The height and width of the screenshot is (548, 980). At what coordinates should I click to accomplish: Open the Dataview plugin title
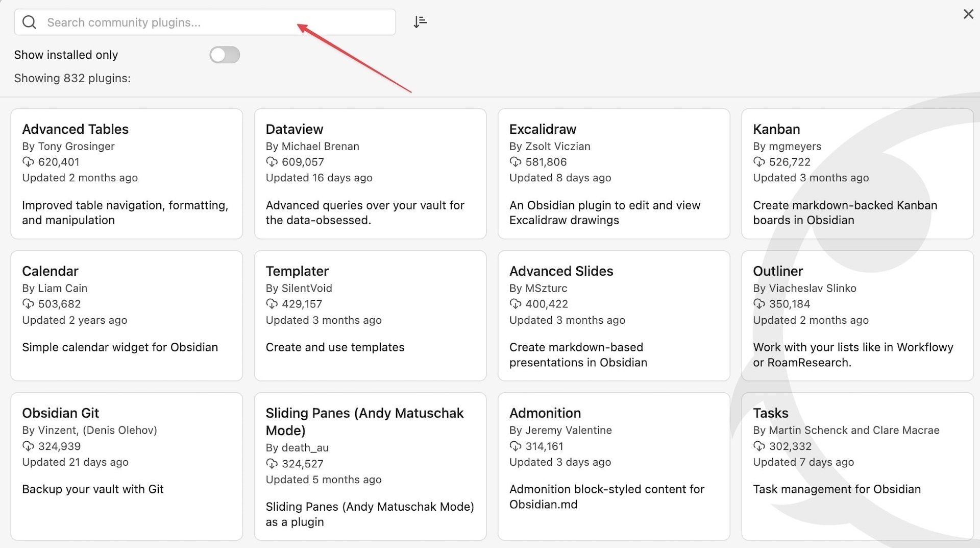[294, 129]
